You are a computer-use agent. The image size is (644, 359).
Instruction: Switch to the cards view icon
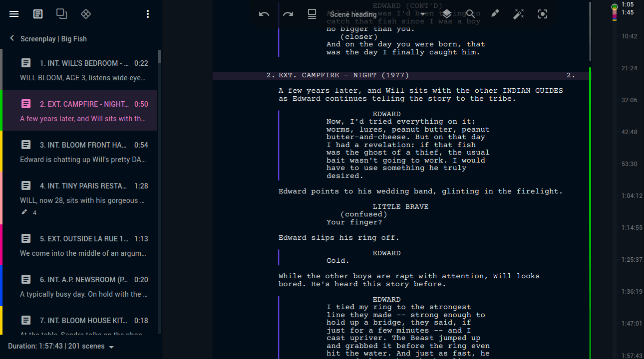coord(62,14)
